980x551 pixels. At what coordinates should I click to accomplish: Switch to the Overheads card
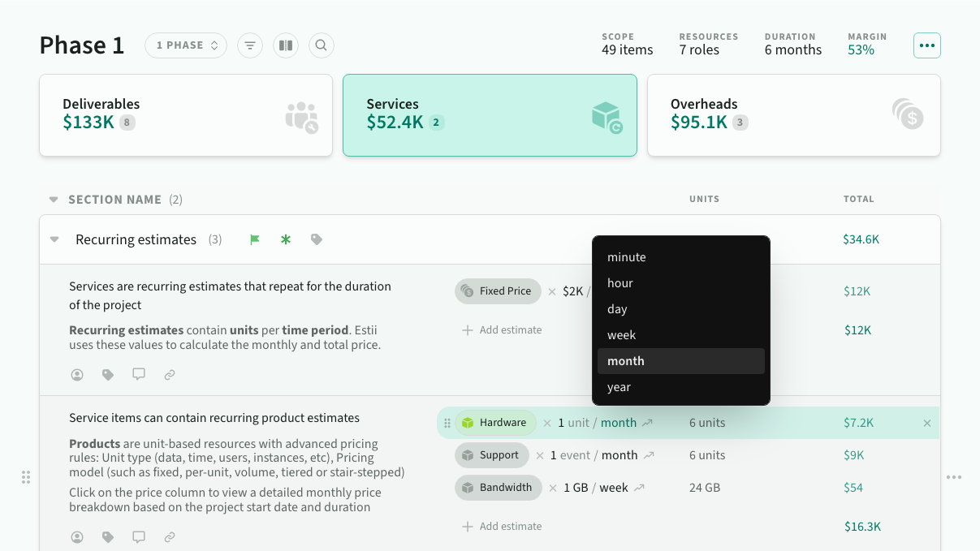click(x=793, y=115)
